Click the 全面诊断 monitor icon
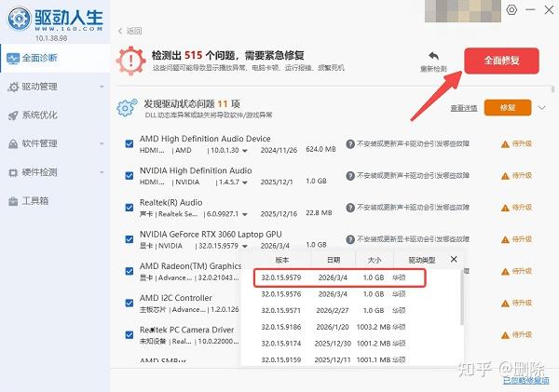 point(13,59)
